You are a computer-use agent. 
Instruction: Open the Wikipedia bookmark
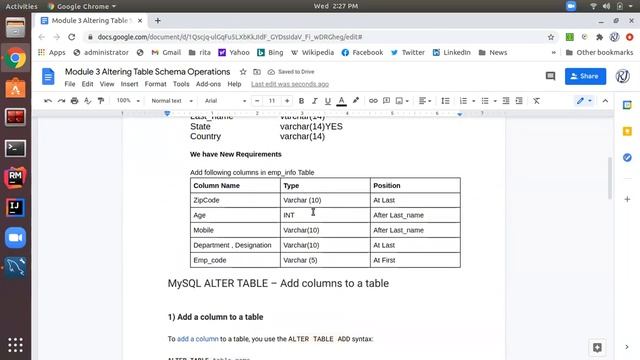[312, 53]
